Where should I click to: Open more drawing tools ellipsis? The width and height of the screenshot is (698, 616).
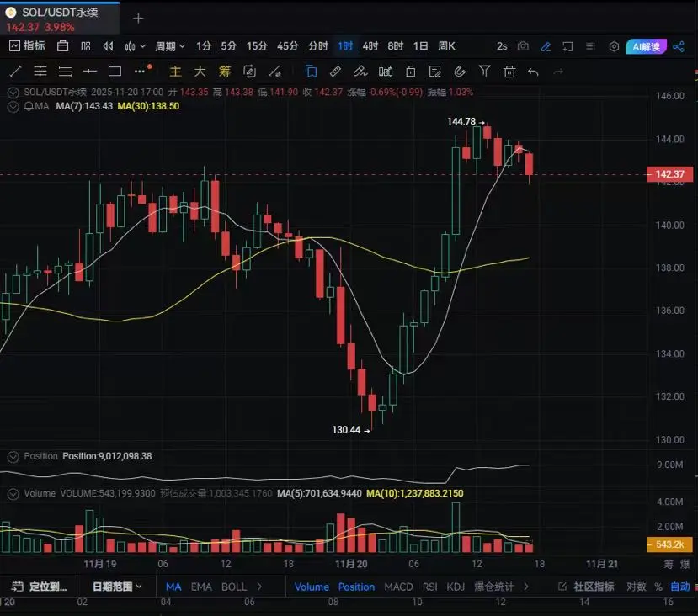[140, 72]
